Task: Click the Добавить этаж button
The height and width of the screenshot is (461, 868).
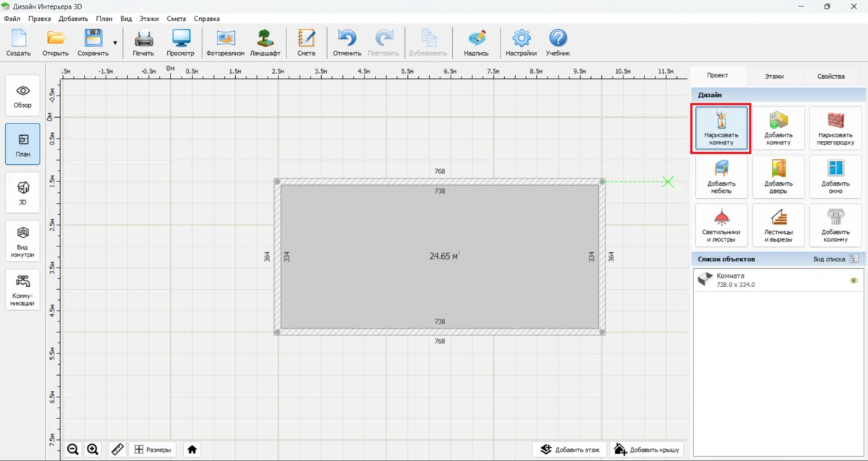Action: (569, 449)
